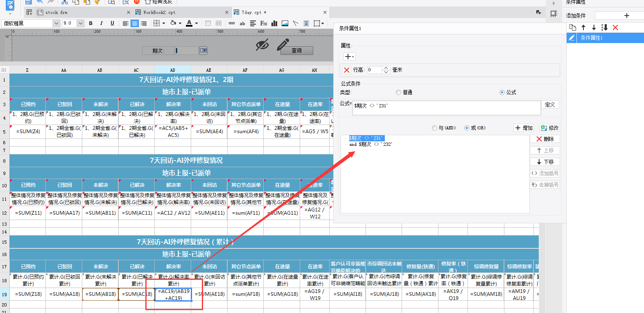Screen dimensions: 644x313
Task: Click the cut scissors icon
Action: tap(65, 2)
